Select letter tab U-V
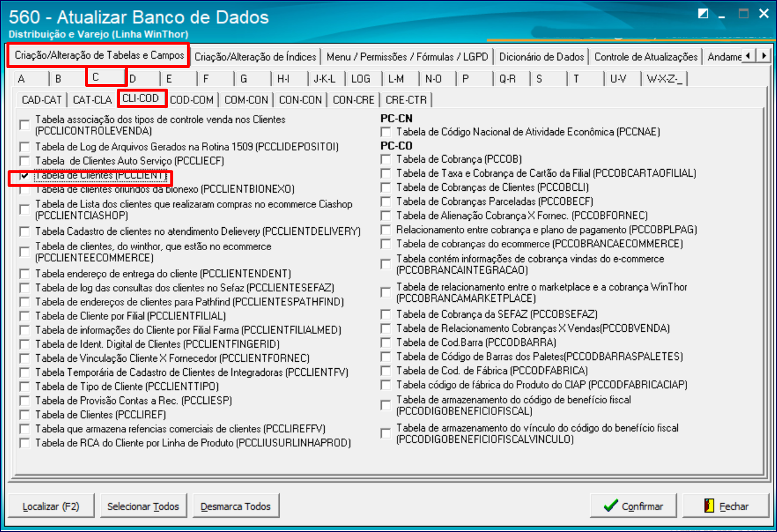 pos(623,79)
